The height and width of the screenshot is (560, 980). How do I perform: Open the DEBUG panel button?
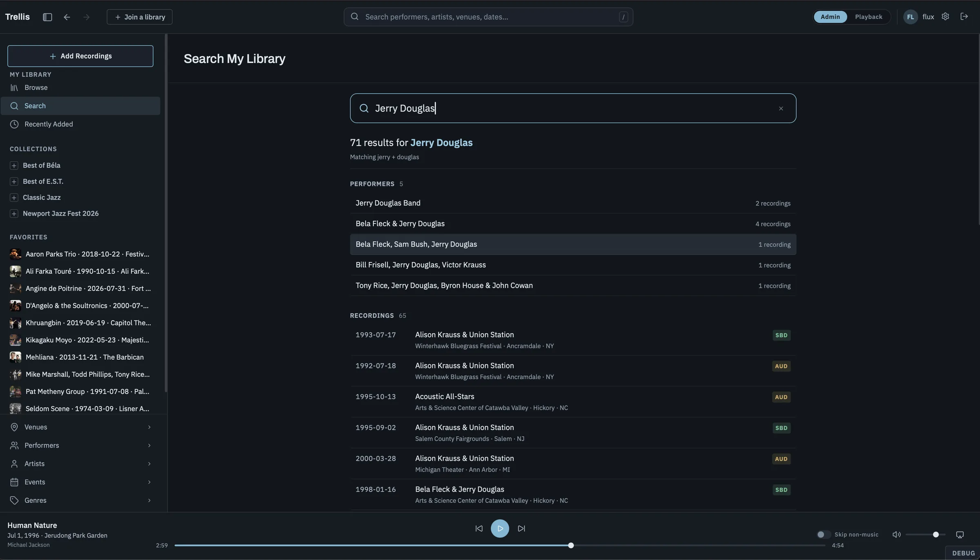click(963, 553)
